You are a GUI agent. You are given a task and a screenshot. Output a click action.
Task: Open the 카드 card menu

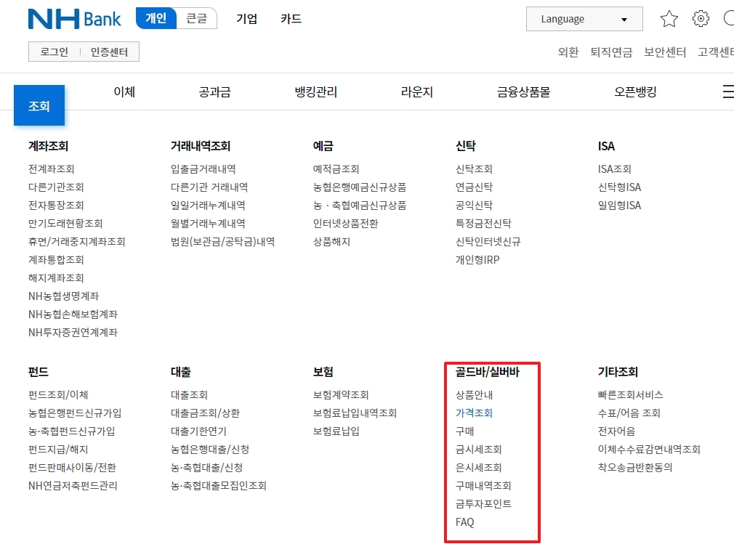coord(290,20)
